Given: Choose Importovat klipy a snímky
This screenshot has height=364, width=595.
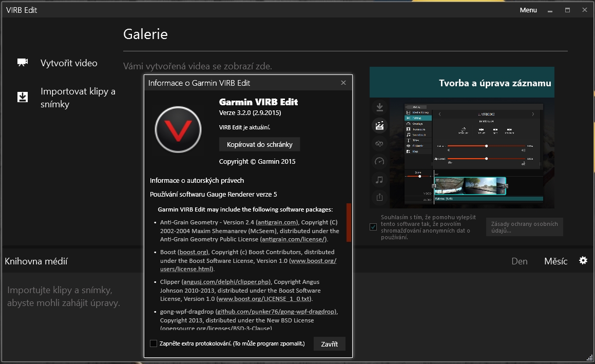Looking at the screenshot, I should pyautogui.click(x=78, y=98).
